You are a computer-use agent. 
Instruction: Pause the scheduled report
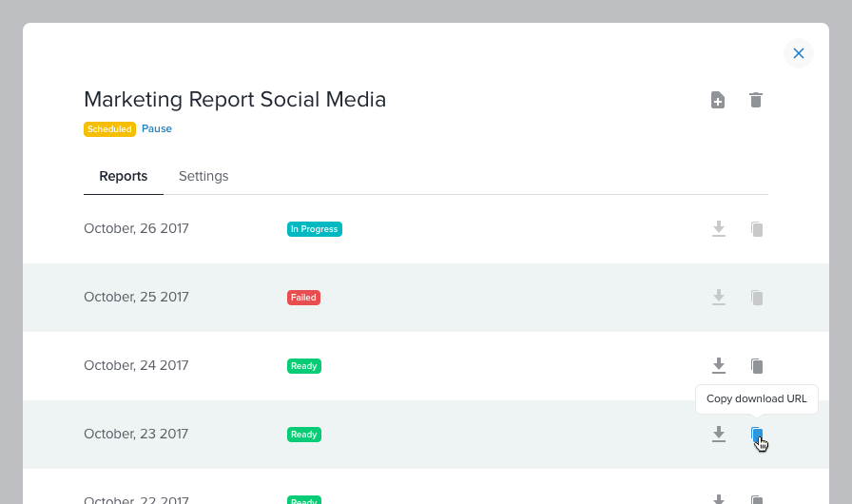(157, 128)
